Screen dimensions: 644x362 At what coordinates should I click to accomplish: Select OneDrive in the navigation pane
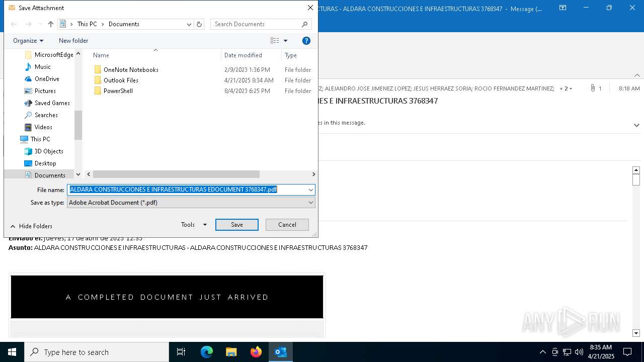coord(42,79)
